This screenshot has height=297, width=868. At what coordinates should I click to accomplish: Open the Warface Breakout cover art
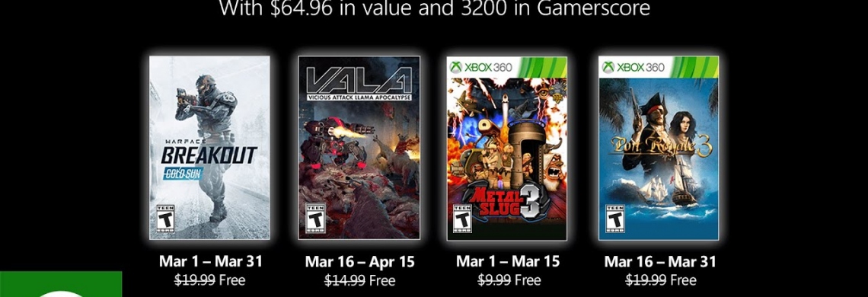pyautogui.click(x=210, y=148)
